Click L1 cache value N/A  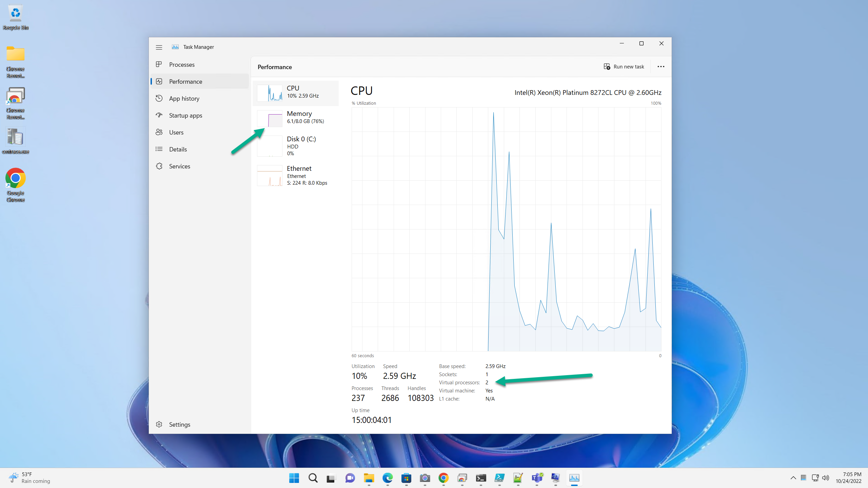click(x=490, y=399)
